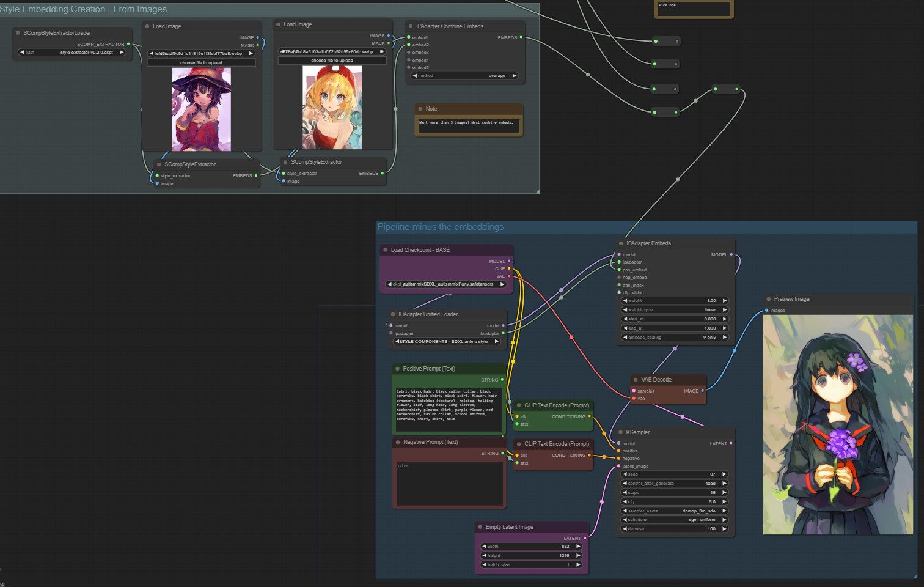
Task: Collapse the Preview Image node via title dot
Action: click(x=769, y=299)
